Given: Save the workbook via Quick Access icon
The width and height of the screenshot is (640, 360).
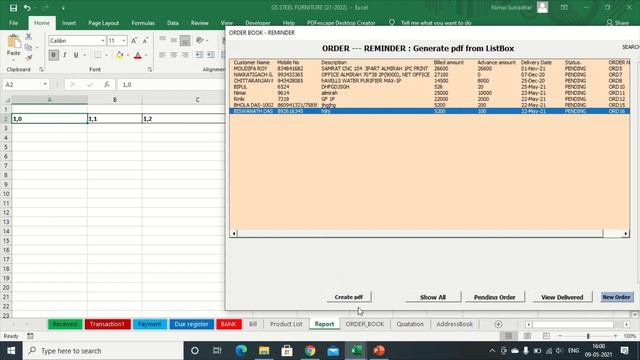Looking at the screenshot, I should (13, 8).
